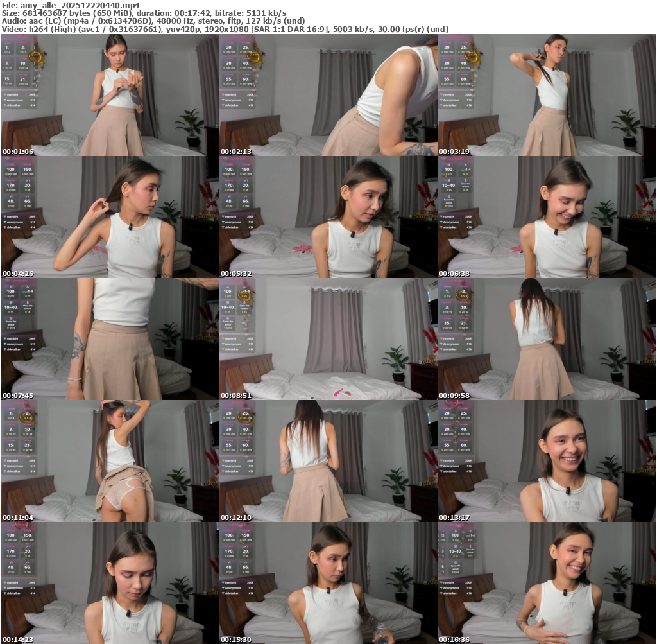Open the 00:04:26 frame
Image resolution: width=657 pixels, height=644 pixels.
click(110, 217)
